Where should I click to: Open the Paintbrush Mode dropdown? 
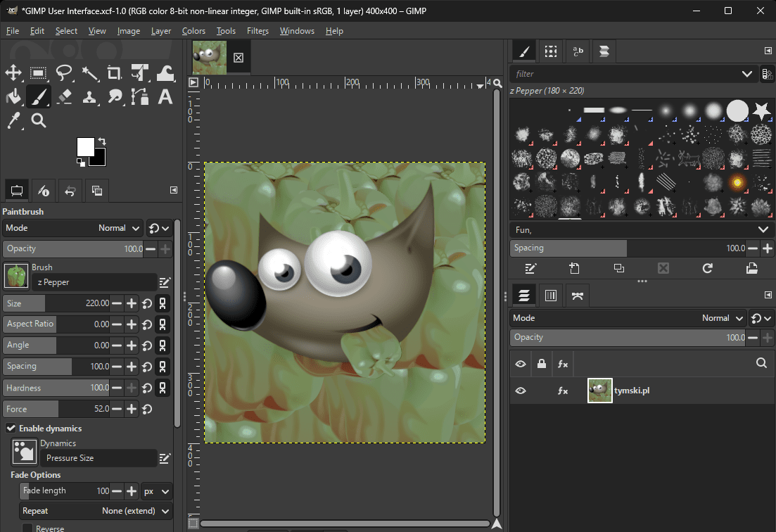point(72,228)
